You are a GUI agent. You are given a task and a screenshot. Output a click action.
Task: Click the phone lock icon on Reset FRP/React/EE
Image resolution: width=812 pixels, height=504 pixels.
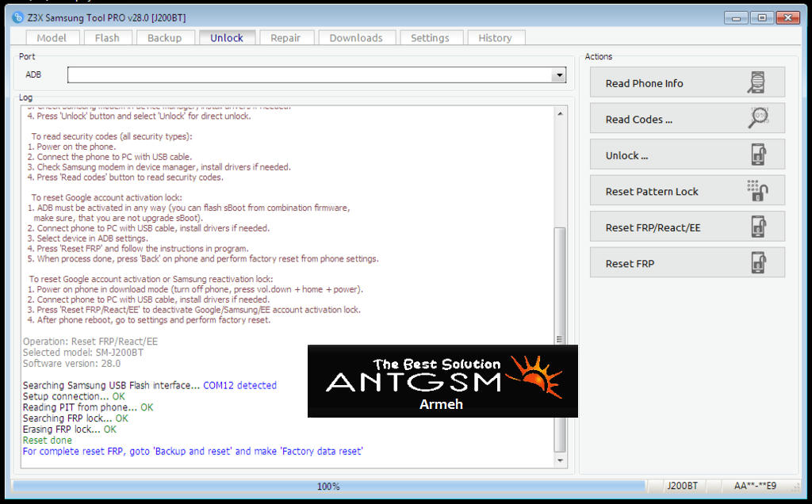[759, 227]
